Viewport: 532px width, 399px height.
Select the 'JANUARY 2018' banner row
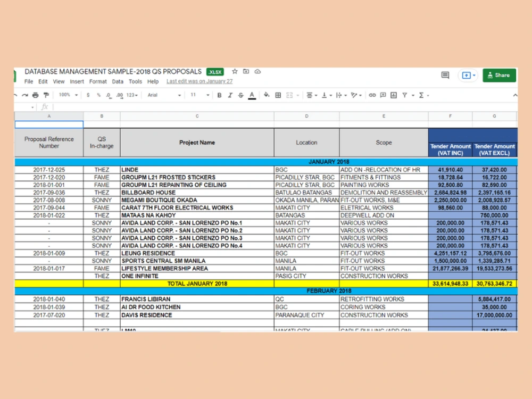266,162
